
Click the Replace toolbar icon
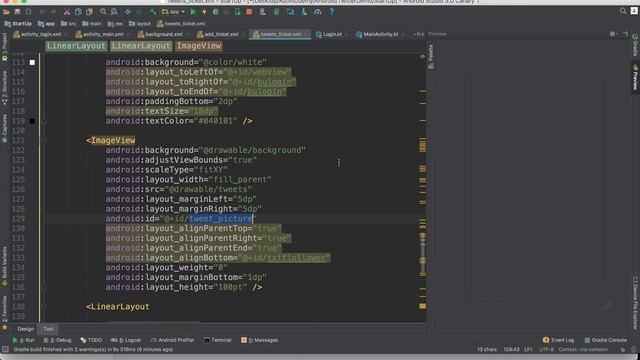point(114,12)
